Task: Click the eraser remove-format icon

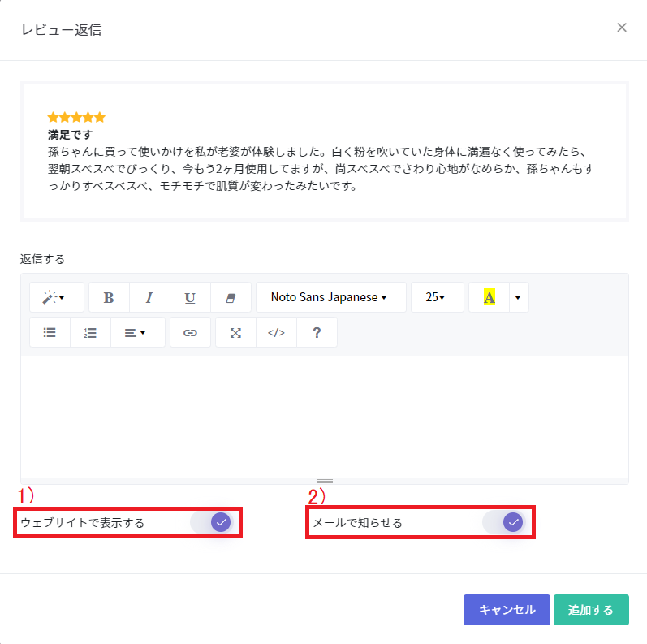Action: click(231, 297)
